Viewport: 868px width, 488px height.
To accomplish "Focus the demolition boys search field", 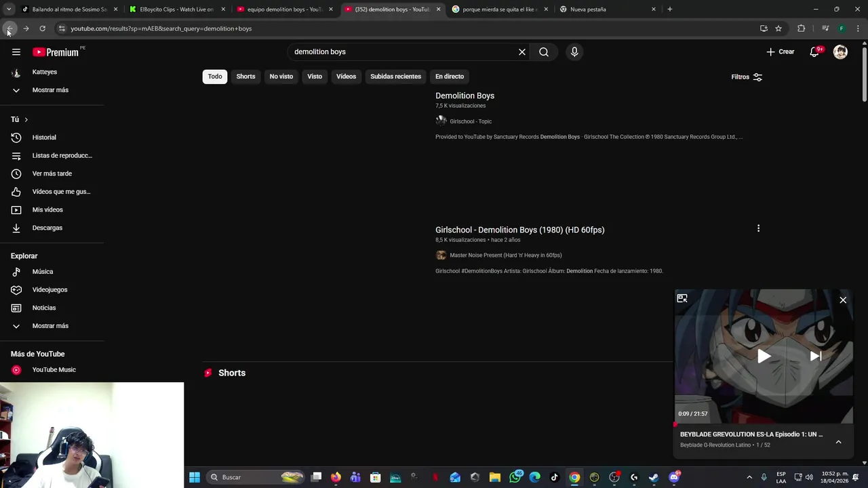I will click(403, 52).
